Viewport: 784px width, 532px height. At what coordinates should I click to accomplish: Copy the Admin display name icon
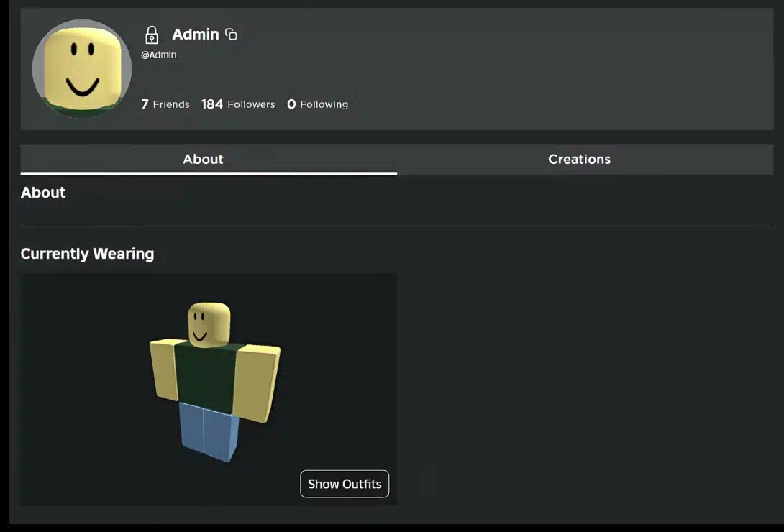(x=231, y=34)
